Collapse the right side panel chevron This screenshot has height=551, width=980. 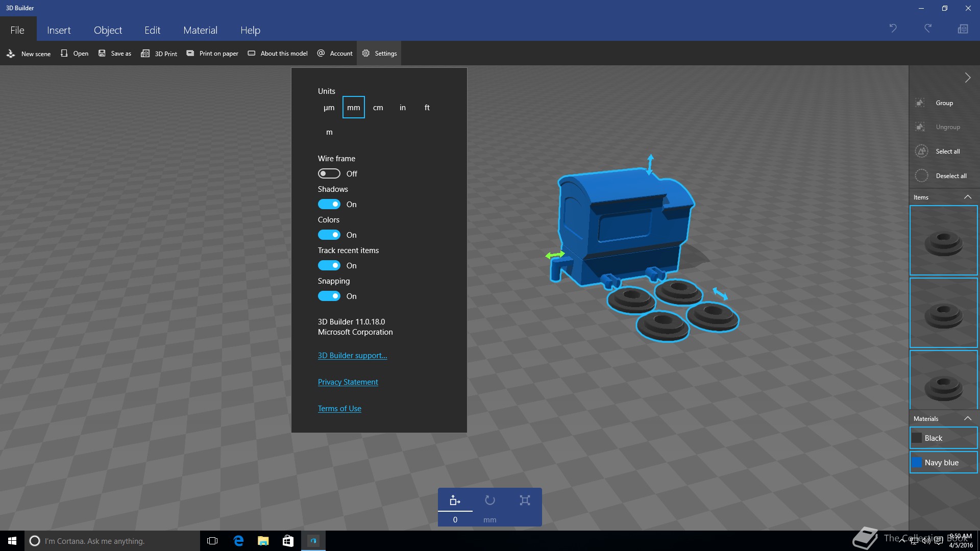pyautogui.click(x=967, y=78)
